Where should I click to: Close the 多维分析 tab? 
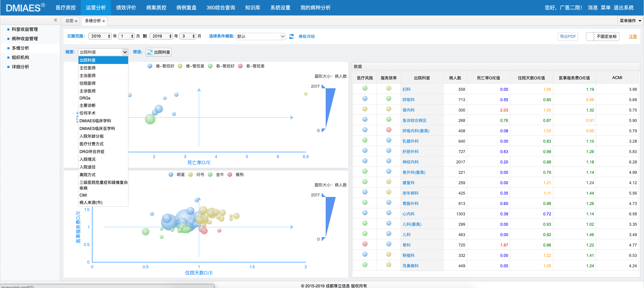(x=103, y=21)
